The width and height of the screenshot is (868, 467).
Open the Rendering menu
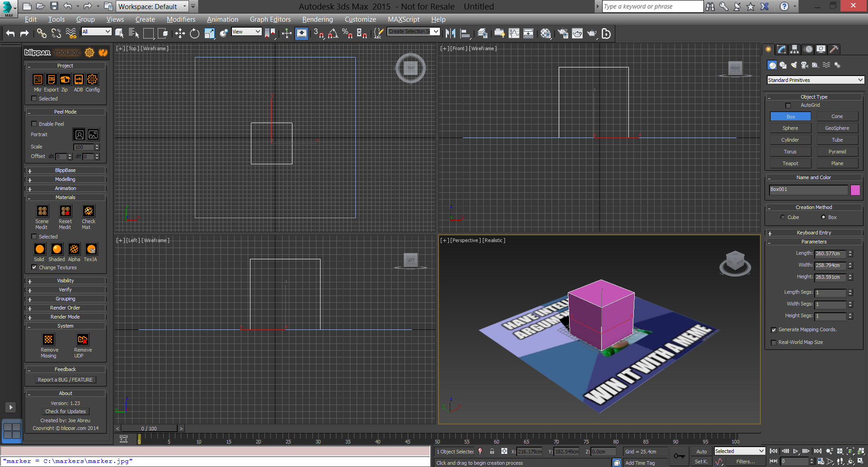pos(317,19)
